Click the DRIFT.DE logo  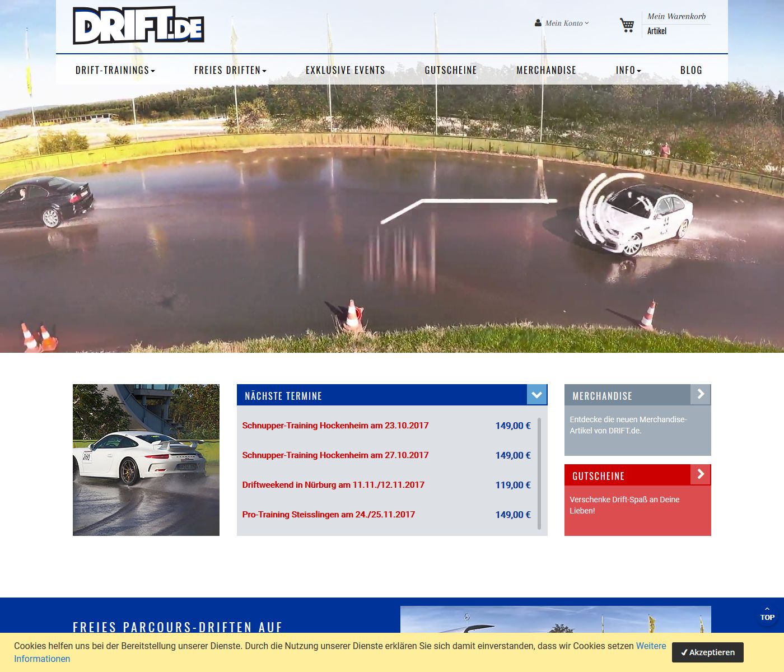pos(138,26)
